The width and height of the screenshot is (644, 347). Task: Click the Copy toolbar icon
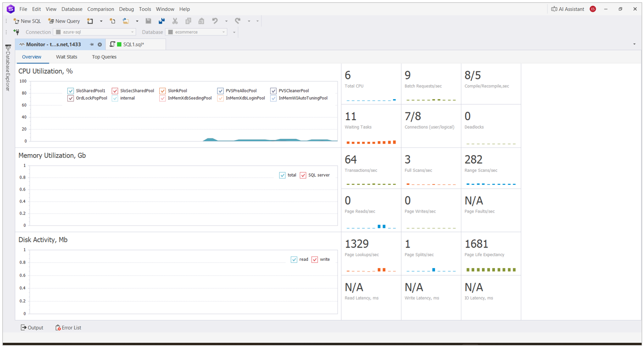(x=188, y=21)
